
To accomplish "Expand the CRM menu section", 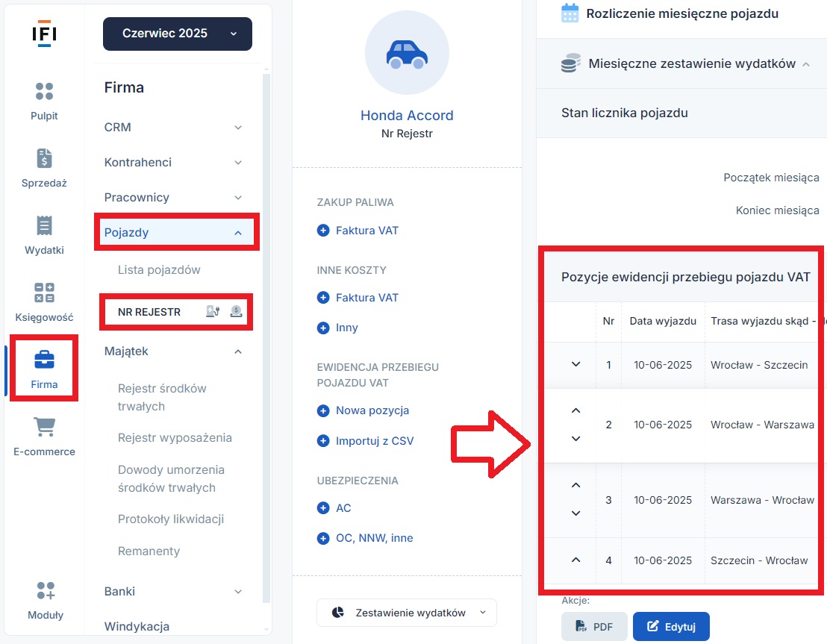I will (173, 128).
